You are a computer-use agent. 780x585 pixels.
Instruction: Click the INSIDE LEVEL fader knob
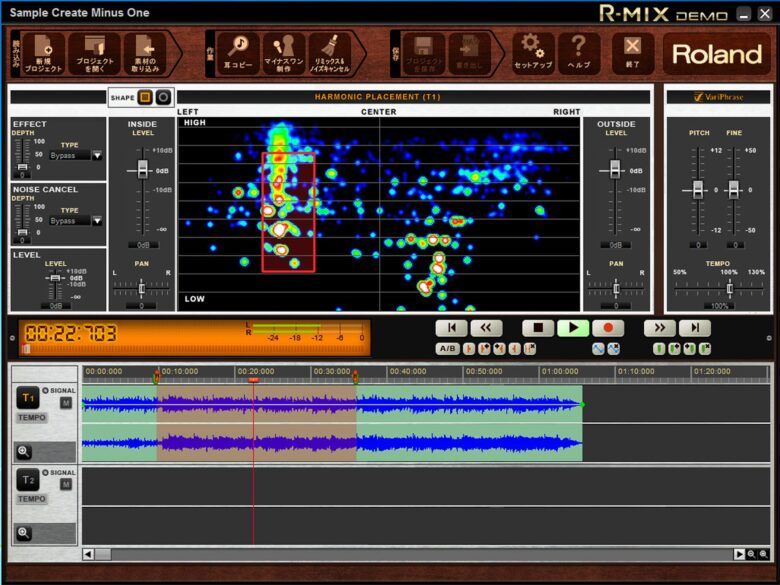click(143, 169)
